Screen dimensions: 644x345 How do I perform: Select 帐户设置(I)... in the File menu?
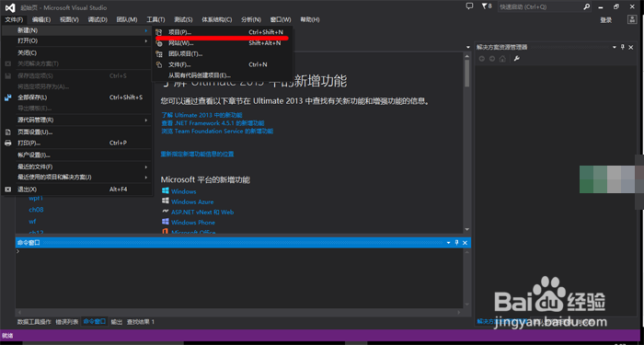[76, 155]
